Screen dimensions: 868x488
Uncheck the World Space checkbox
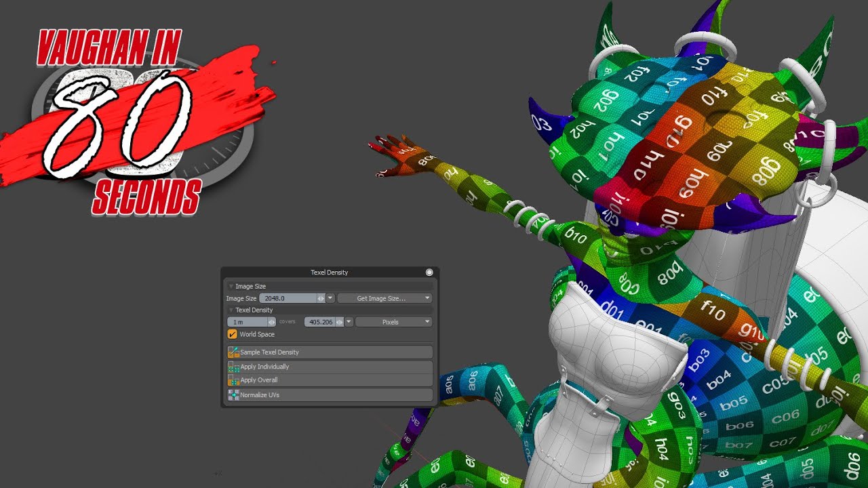tap(233, 334)
